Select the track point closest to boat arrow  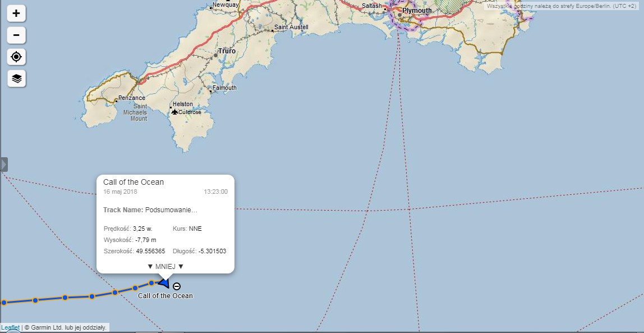151,283
